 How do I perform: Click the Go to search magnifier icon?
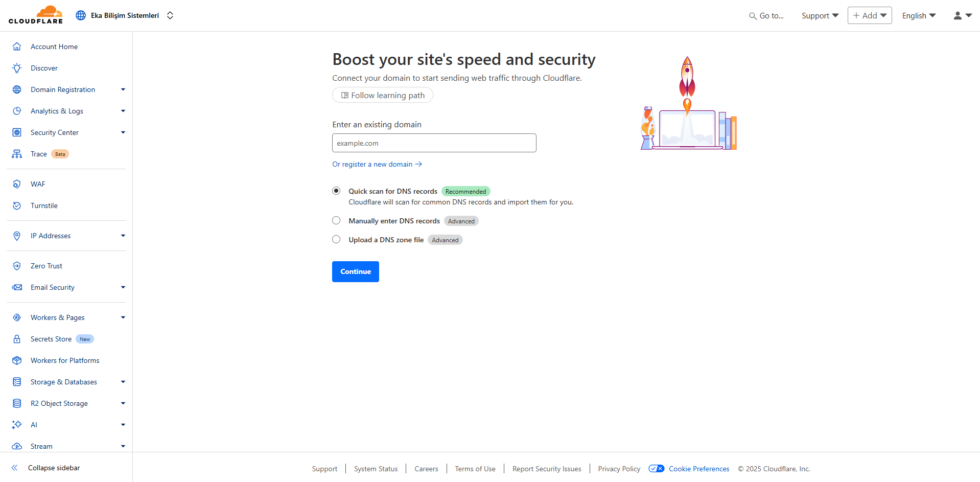click(753, 16)
